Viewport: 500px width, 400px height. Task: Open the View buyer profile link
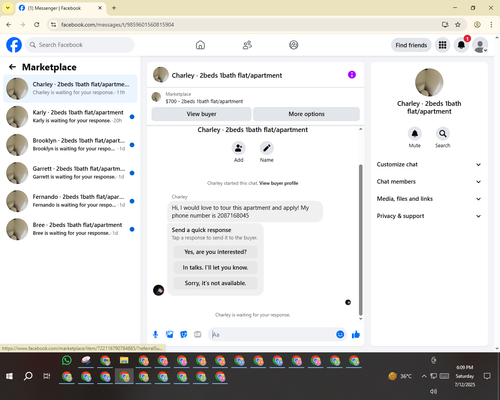279,183
